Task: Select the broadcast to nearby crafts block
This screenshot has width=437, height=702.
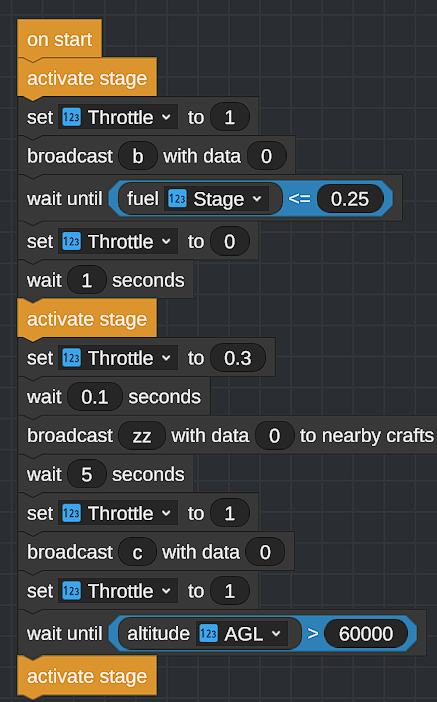Action: 227,436
